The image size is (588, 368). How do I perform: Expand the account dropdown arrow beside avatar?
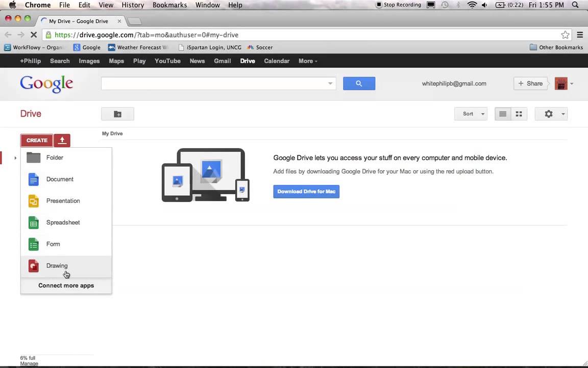(x=572, y=84)
